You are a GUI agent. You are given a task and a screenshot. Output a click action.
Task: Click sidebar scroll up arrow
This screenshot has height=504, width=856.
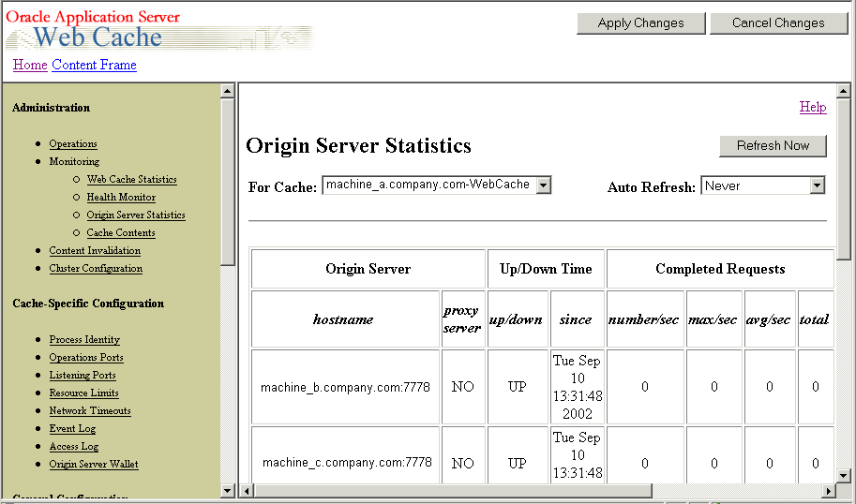click(228, 91)
